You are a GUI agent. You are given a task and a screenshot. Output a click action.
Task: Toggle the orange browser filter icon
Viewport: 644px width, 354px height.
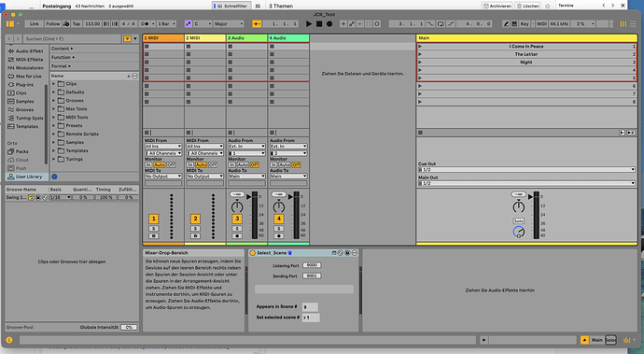(127, 38)
